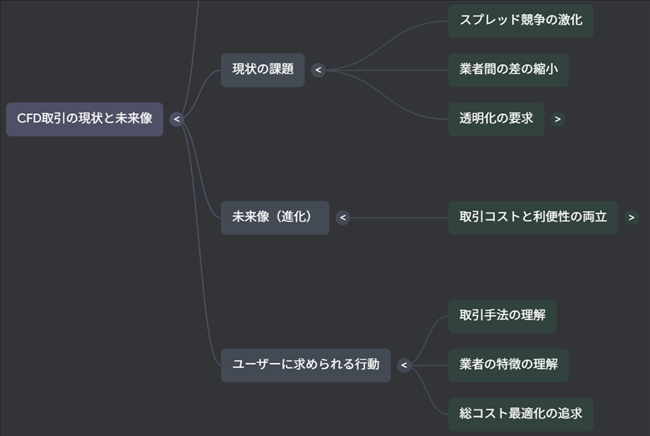Select the 業者の特徴の理解 node
The width and height of the screenshot is (650, 436).
pyautogui.click(x=508, y=365)
